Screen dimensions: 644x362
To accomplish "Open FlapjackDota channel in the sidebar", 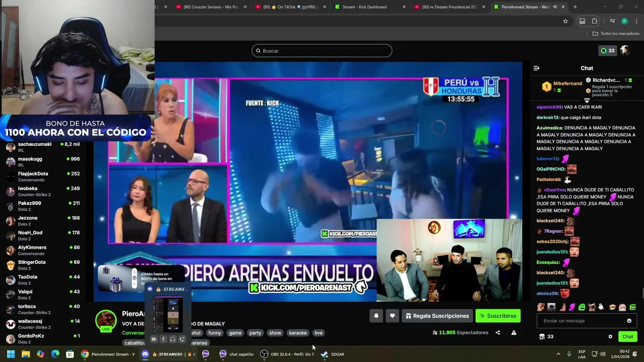I will point(43,176).
